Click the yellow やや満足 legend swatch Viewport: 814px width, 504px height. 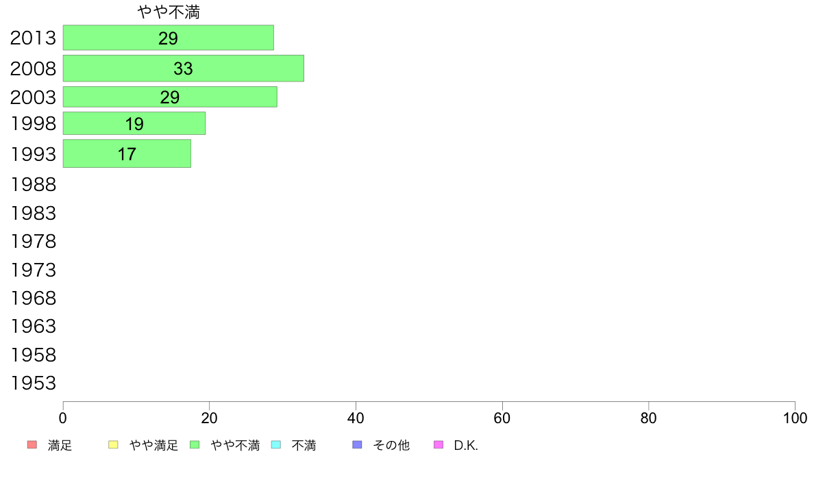(x=113, y=445)
